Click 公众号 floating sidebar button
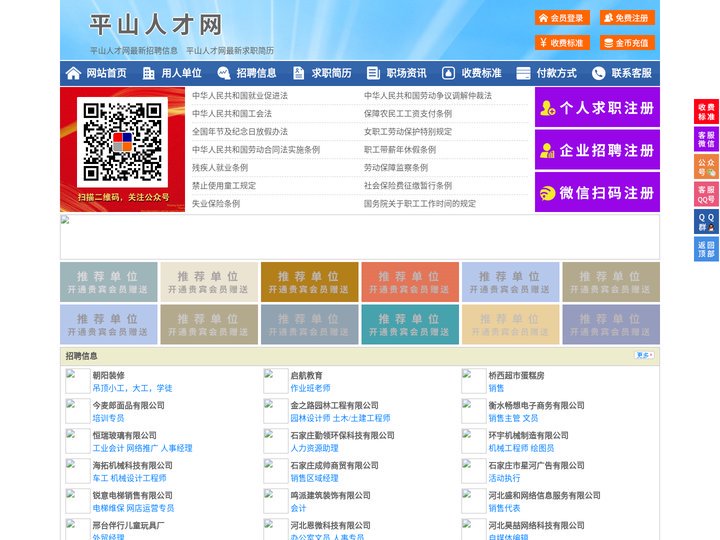 click(706, 167)
